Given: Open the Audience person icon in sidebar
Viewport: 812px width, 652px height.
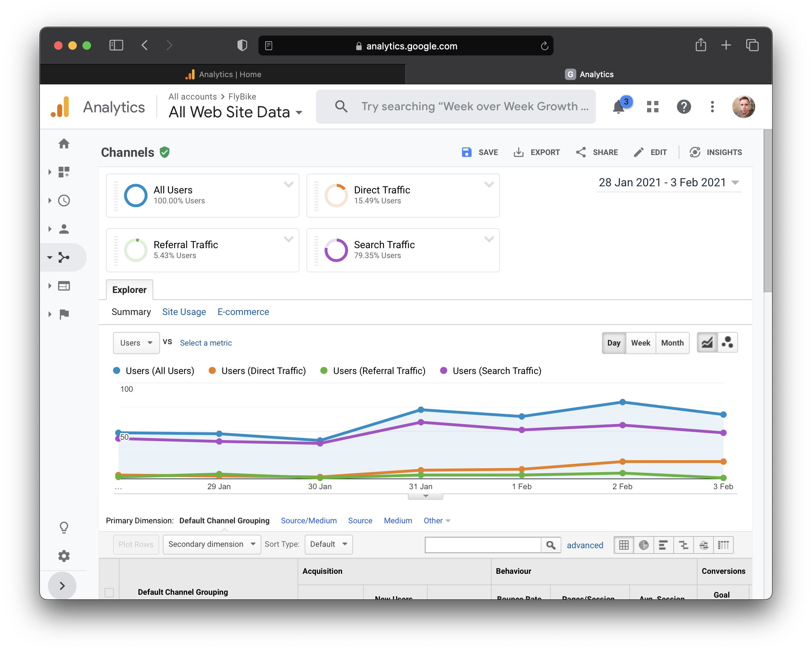Looking at the screenshot, I should pyautogui.click(x=64, y=229).
